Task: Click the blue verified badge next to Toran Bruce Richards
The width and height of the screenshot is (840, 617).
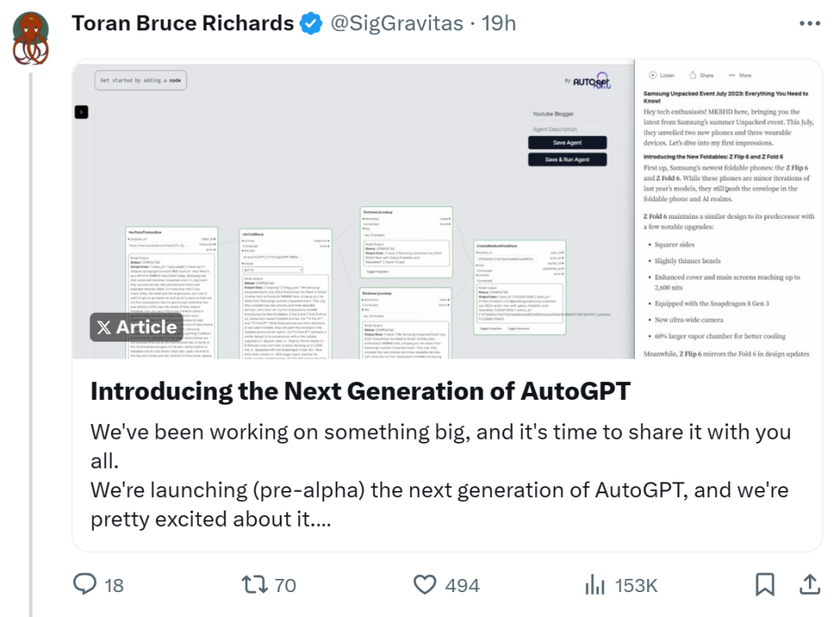Action: [310, 23]
